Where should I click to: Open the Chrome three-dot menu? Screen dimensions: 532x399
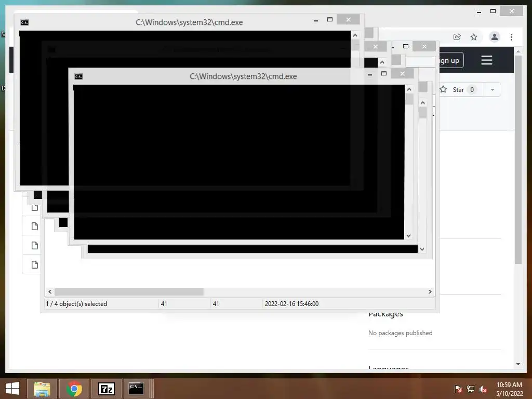click(511, 37)
